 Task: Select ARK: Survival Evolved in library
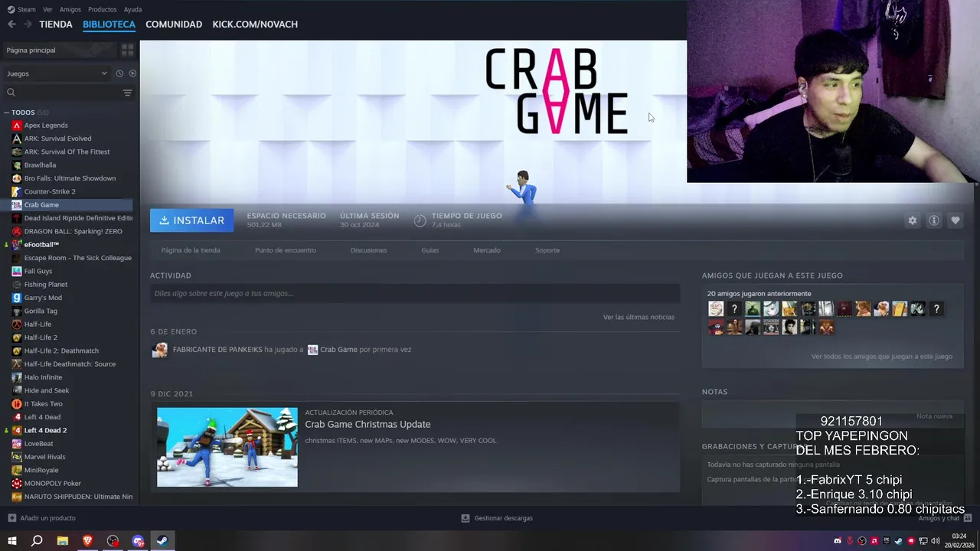pos(57,139)
